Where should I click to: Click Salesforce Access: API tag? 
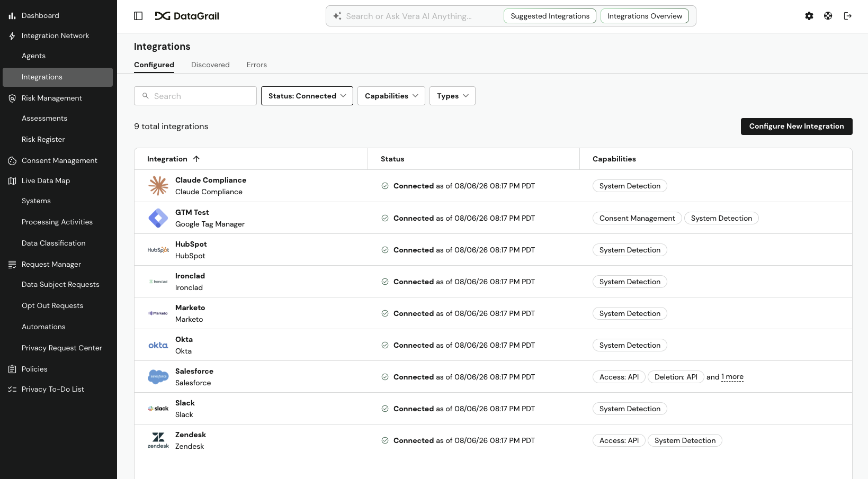[x=619, y=377]
